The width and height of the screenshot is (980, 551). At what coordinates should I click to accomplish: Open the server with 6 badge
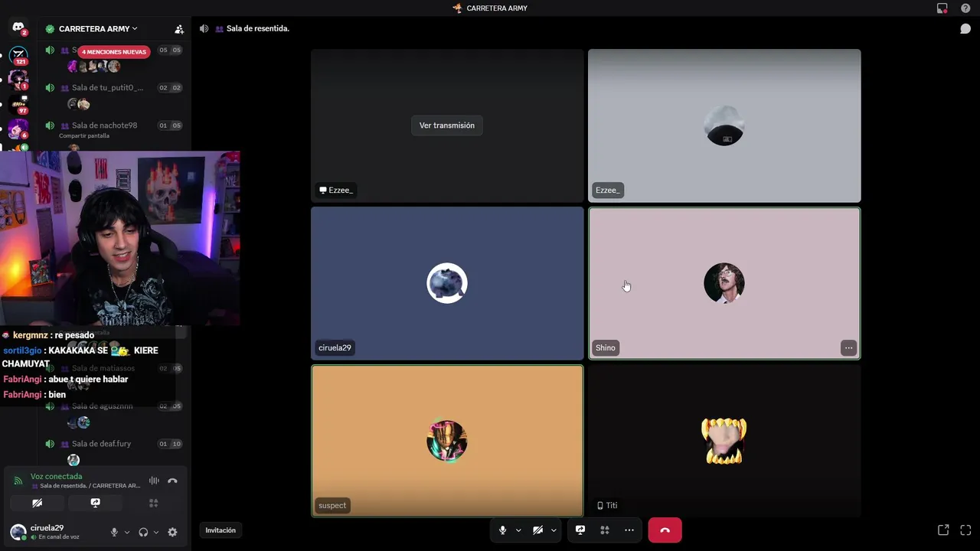[x=18, y=129]
